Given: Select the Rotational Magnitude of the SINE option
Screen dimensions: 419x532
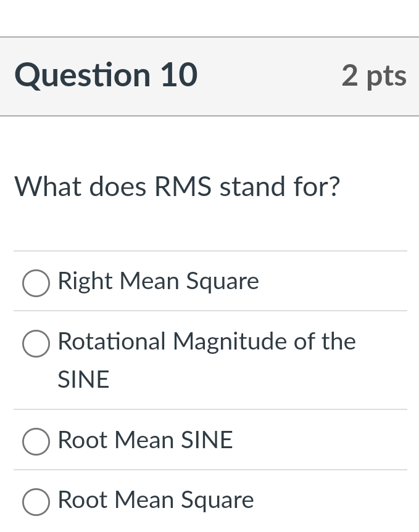Looking at the screenshot, I should tap(36, 343).
